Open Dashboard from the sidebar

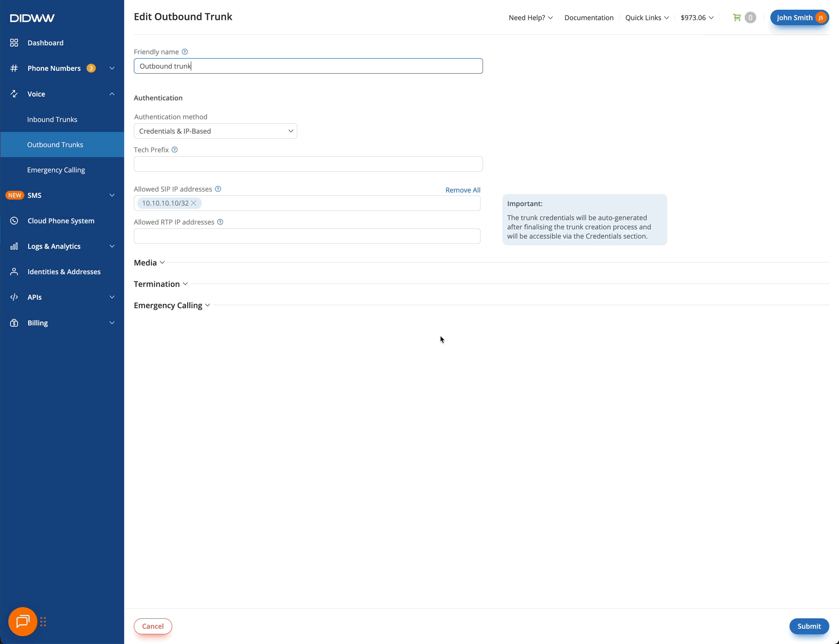[46, 43]
